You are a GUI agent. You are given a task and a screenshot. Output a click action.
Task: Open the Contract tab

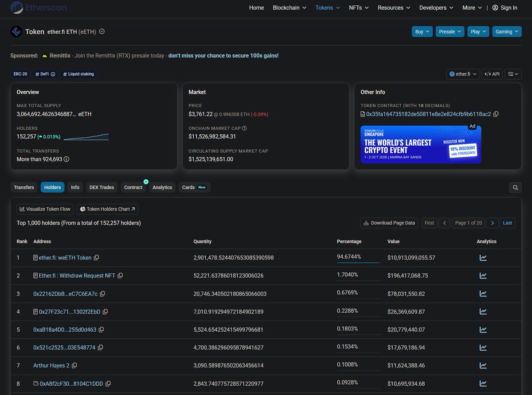click(133, 187)
